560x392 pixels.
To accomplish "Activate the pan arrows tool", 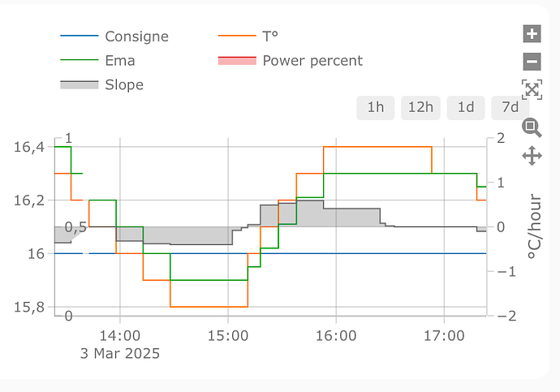I will click(532, 155).
